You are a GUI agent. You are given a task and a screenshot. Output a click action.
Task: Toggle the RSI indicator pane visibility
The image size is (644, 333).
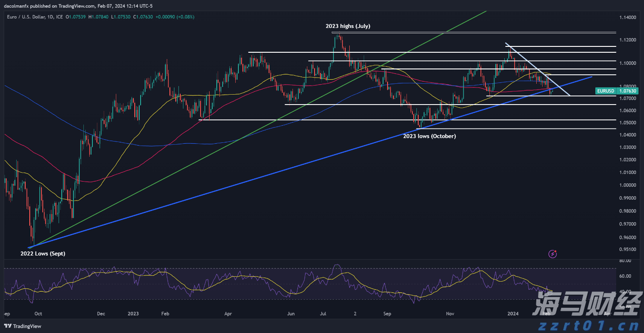(x=315, y=284)
